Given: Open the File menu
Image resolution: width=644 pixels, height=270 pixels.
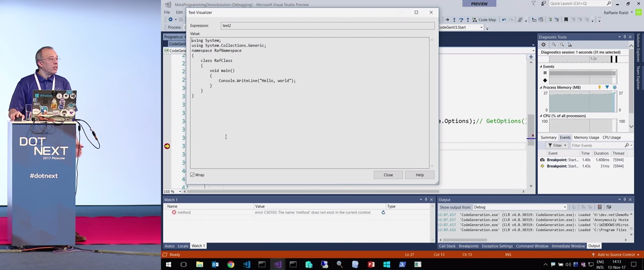Looking at the screenshot, I should point(167,12).
